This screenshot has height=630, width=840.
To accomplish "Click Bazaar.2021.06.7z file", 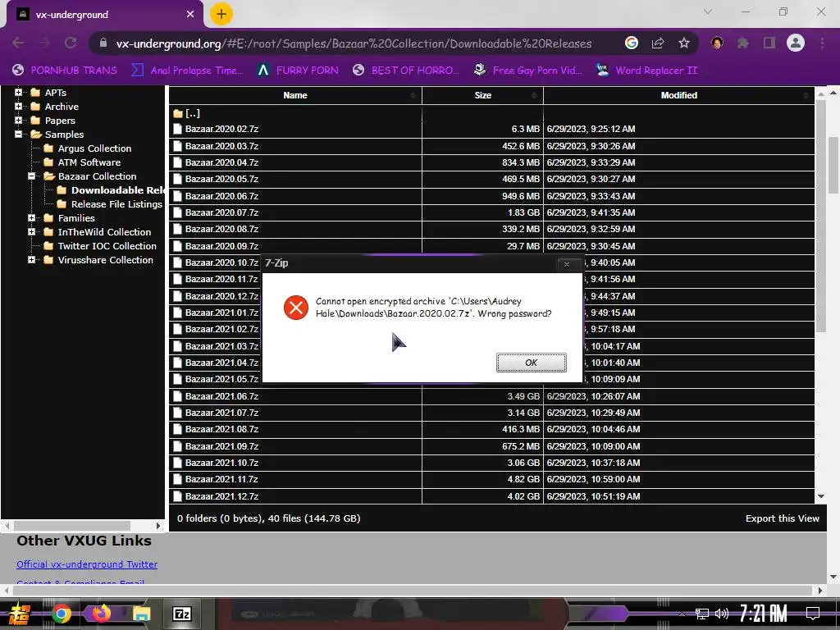I will [221, 396].
